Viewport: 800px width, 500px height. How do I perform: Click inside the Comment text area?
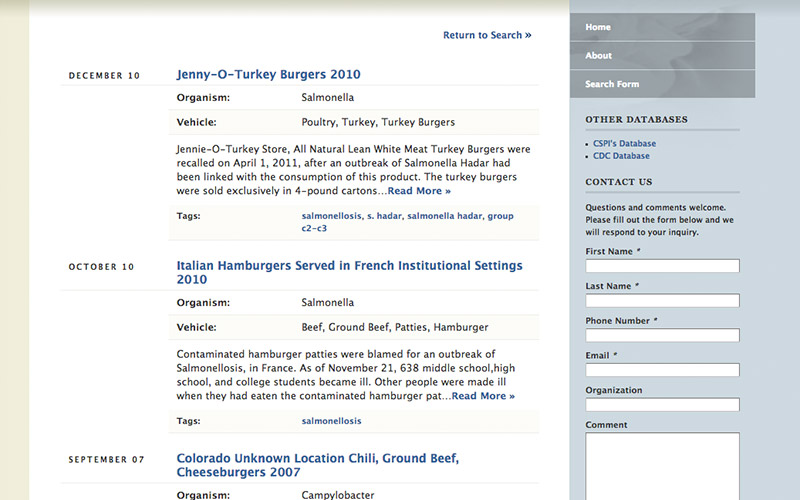click(x=662, y=465)
